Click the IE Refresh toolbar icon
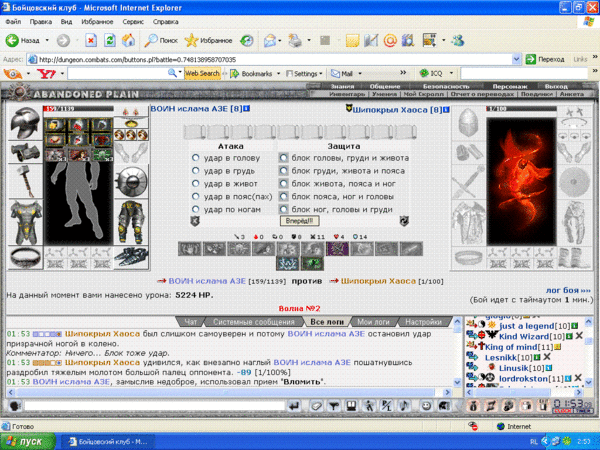The image size is (600, 450). 110,40
